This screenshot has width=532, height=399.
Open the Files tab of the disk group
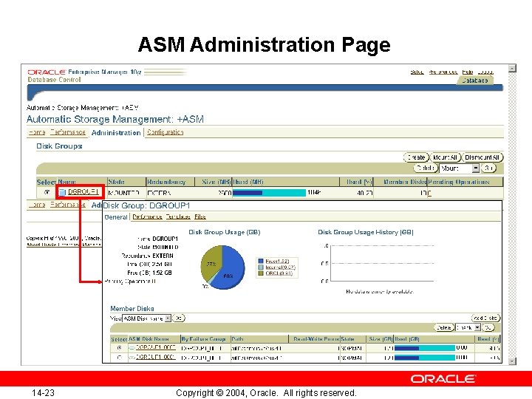pos(200,216)
